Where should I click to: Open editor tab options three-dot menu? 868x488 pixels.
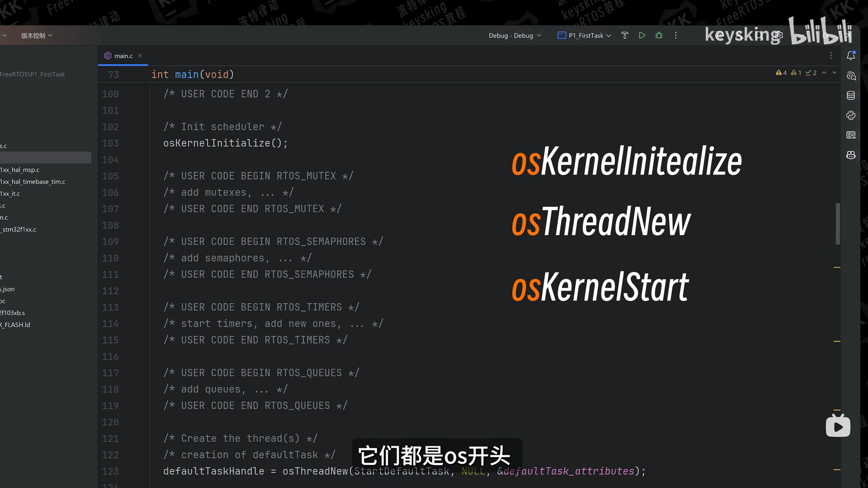tap(830, 56)
